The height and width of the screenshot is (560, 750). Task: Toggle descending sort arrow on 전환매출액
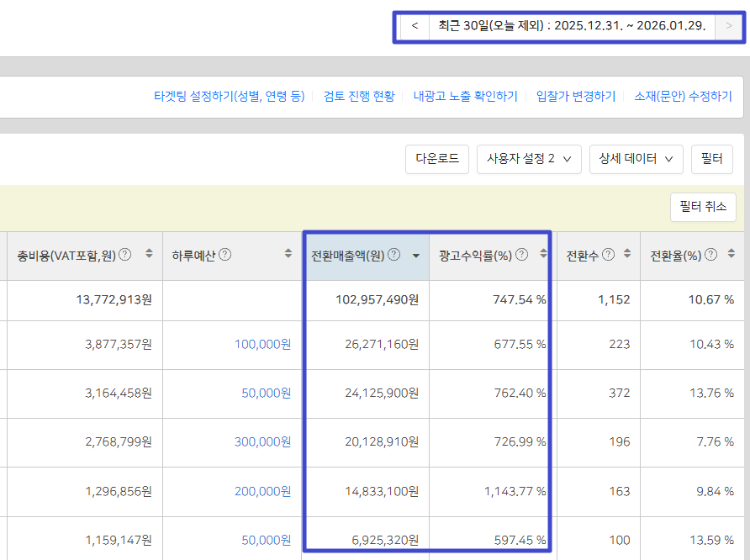(x=415, y=256)
